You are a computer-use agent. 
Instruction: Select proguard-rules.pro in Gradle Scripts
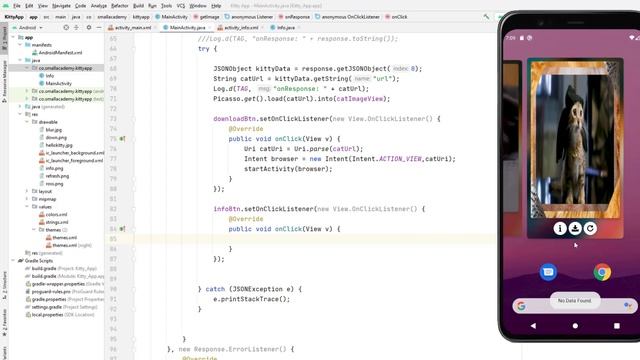pos(64,291)
